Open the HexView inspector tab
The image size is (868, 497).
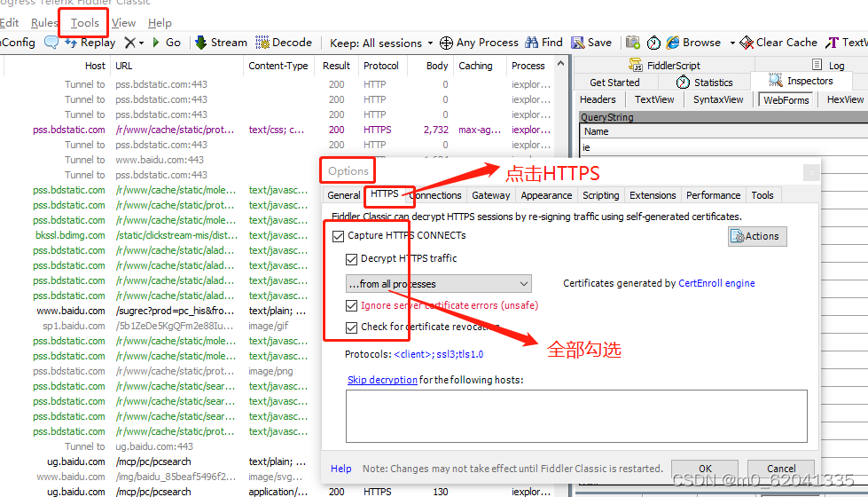[x=845, y=99]
